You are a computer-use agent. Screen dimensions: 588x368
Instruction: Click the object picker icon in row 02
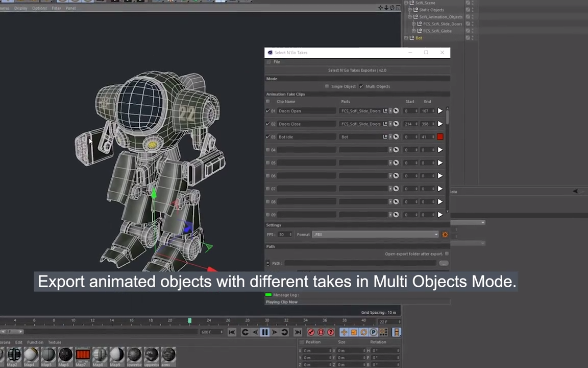[396, 124]
